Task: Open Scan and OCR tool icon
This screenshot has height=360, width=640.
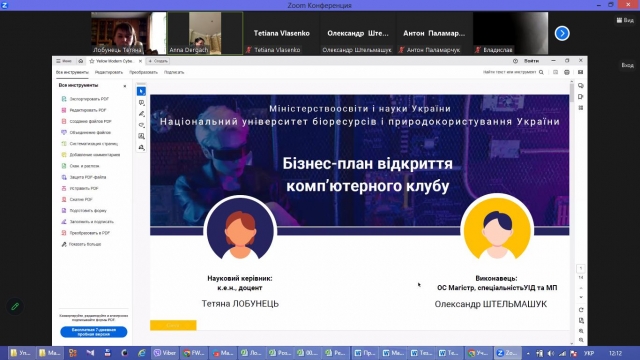Action: tap(64, 166)
